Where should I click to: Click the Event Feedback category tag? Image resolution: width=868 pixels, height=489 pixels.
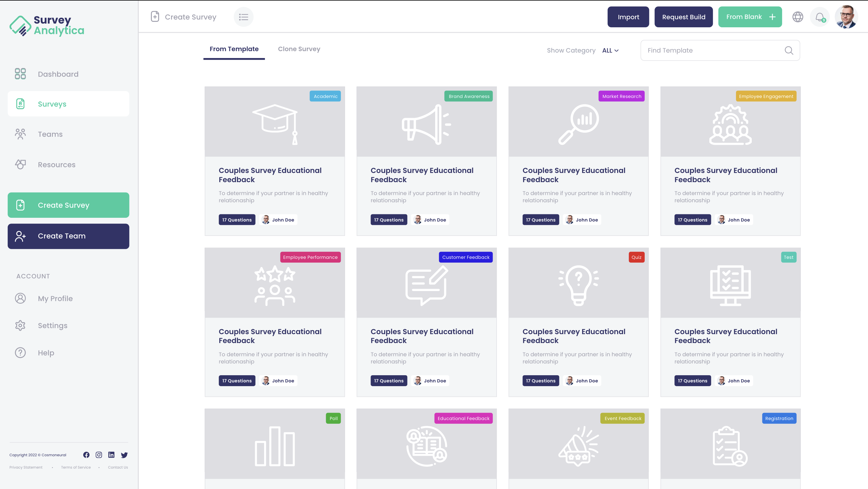pos(622,418)
